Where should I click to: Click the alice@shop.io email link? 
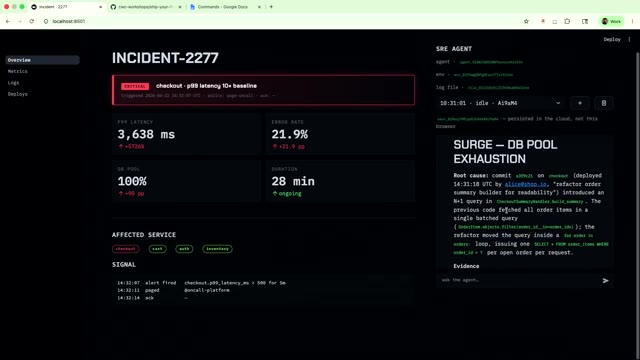pyautogui.click(x=525, y=184)
